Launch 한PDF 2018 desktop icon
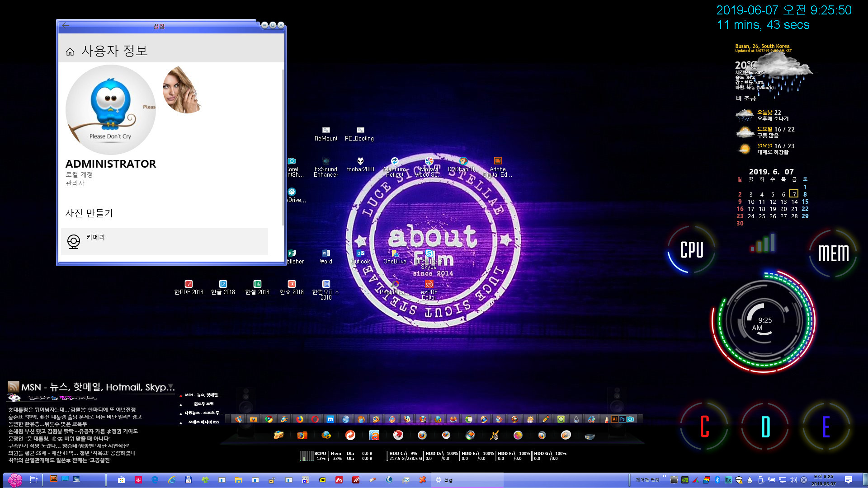 [x=189, y=287]
